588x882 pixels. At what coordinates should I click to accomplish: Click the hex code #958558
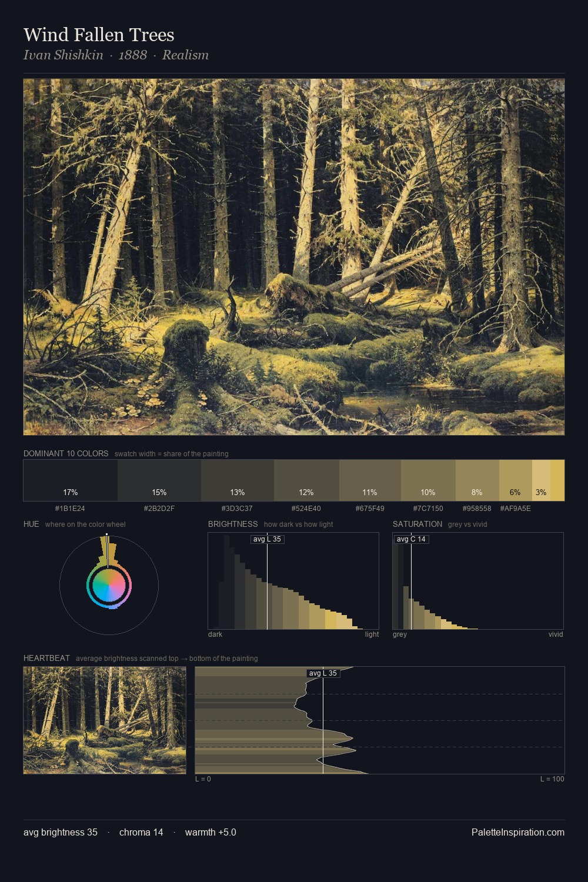click(x=477, y=509)
